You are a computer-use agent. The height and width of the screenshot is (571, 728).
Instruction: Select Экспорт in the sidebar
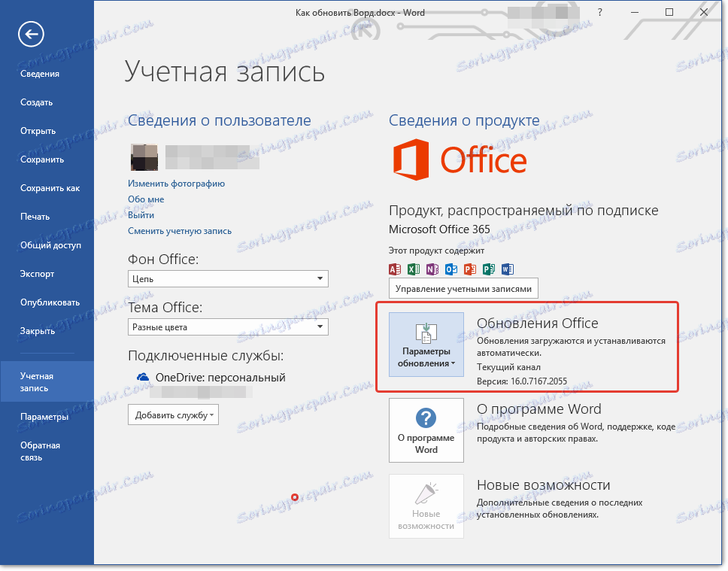37,274
